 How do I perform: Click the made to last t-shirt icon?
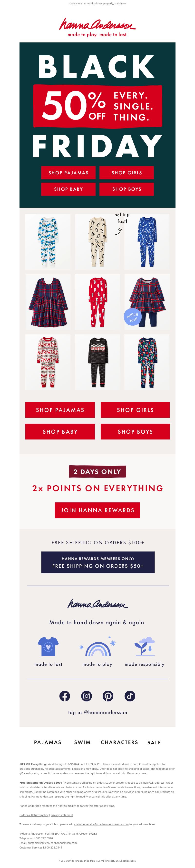48,646
